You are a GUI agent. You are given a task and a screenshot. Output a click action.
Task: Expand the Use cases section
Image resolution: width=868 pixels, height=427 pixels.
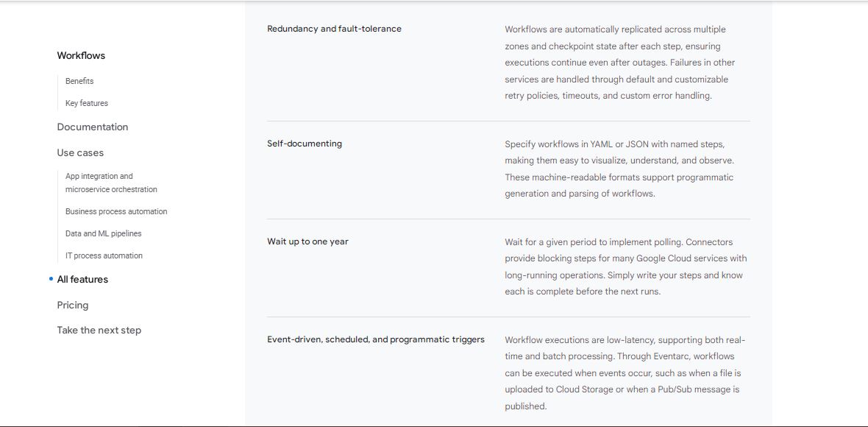[x=80, y=152]
